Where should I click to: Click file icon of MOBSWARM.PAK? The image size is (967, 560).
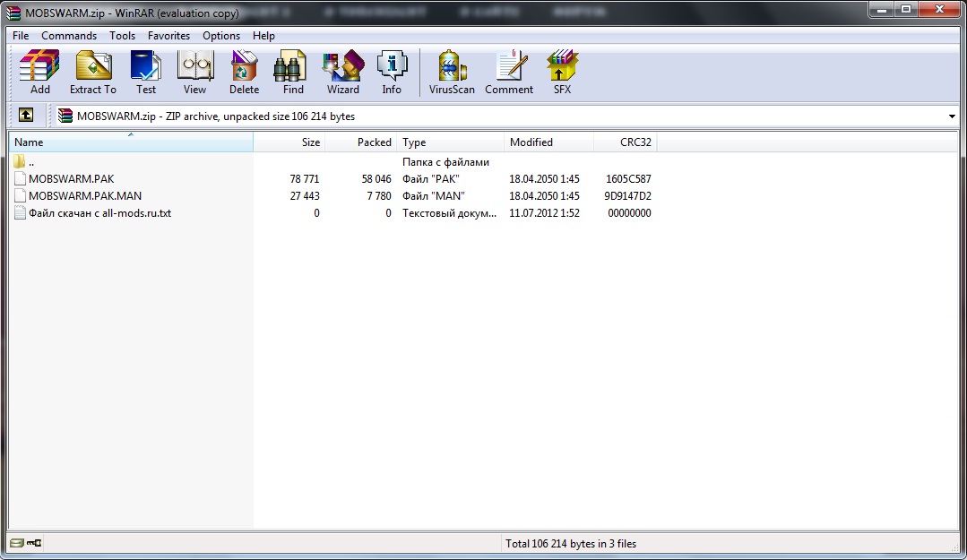click(20, 179)
